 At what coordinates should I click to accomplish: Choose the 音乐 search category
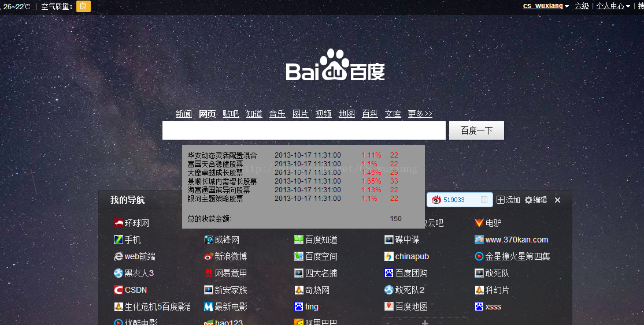(277, 114)
